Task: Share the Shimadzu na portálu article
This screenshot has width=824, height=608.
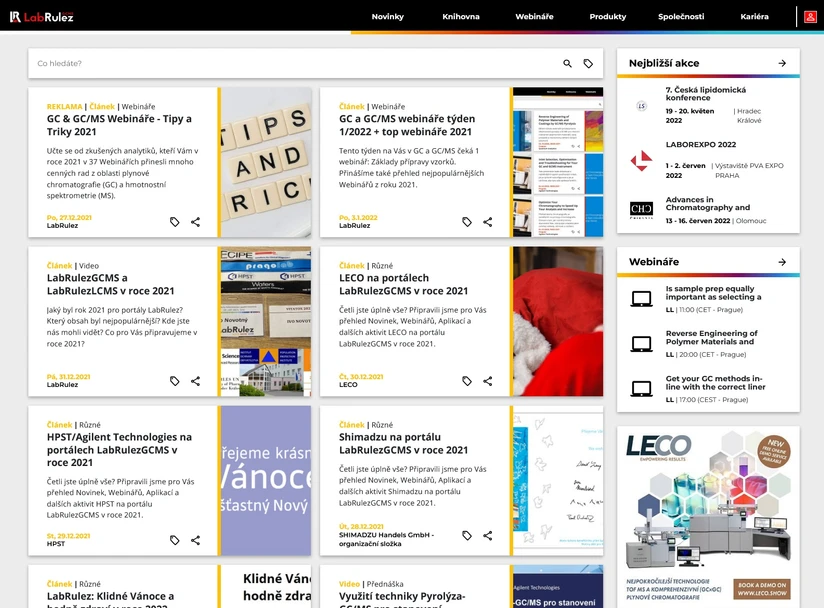Action: click(488, 535)
